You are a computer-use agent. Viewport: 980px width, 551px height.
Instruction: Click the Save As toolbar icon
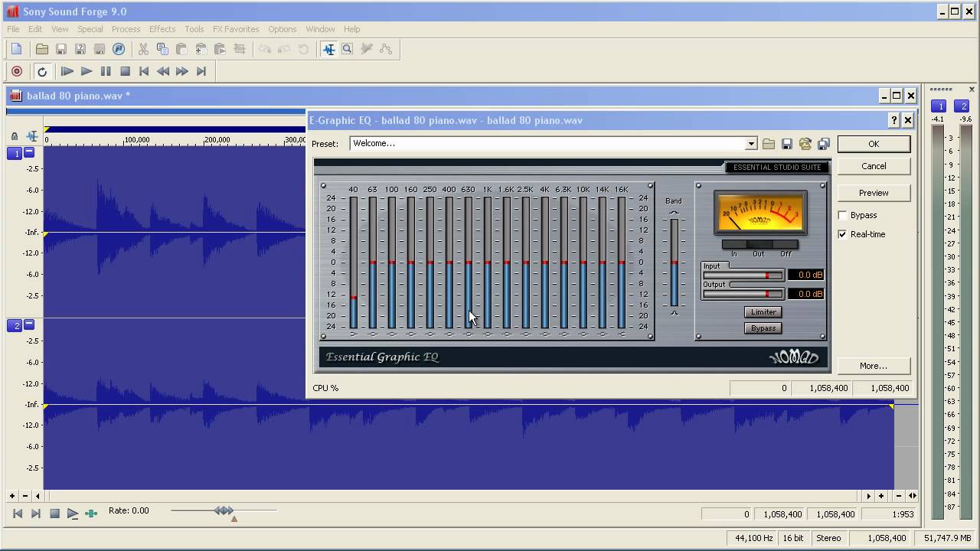click(x=80, y=49)
